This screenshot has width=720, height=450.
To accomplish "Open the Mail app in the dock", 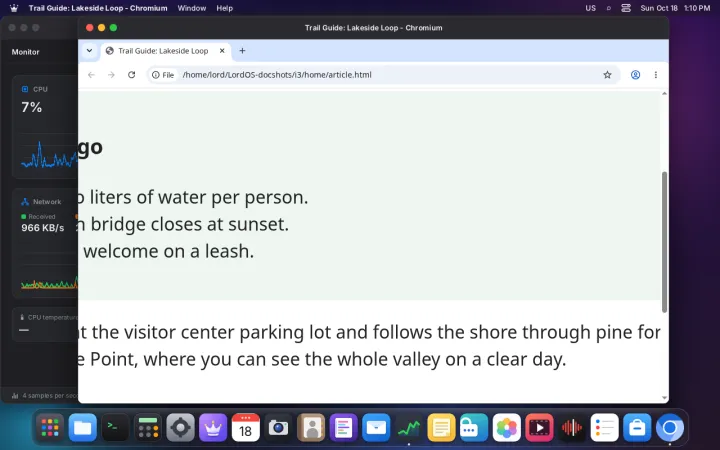I will (x=376, y=428).
